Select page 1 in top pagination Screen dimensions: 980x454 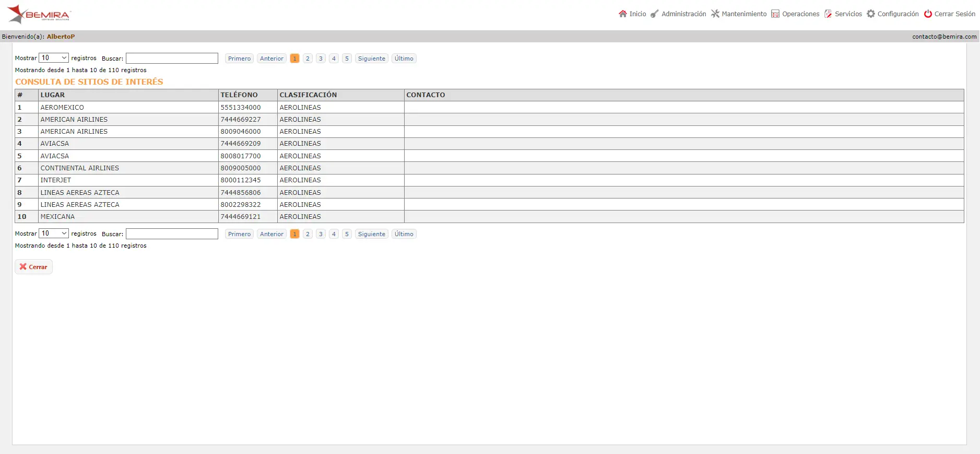coord(294,59)
